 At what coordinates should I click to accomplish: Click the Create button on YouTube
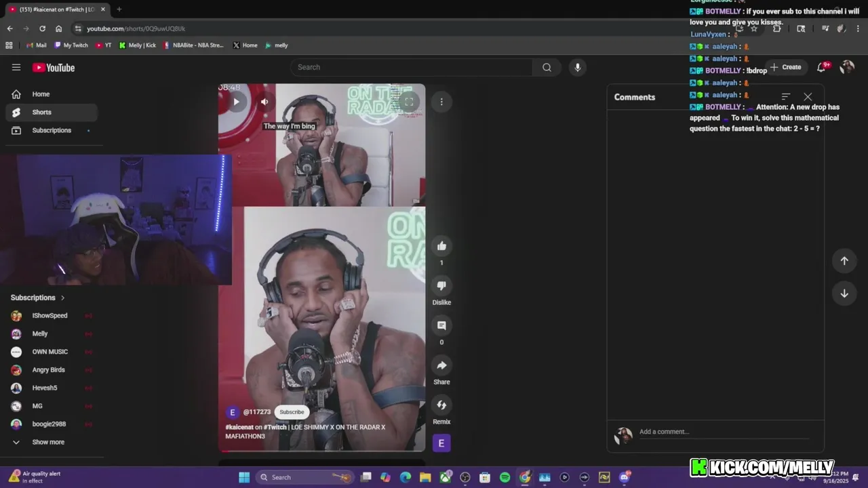click(786, 67)
